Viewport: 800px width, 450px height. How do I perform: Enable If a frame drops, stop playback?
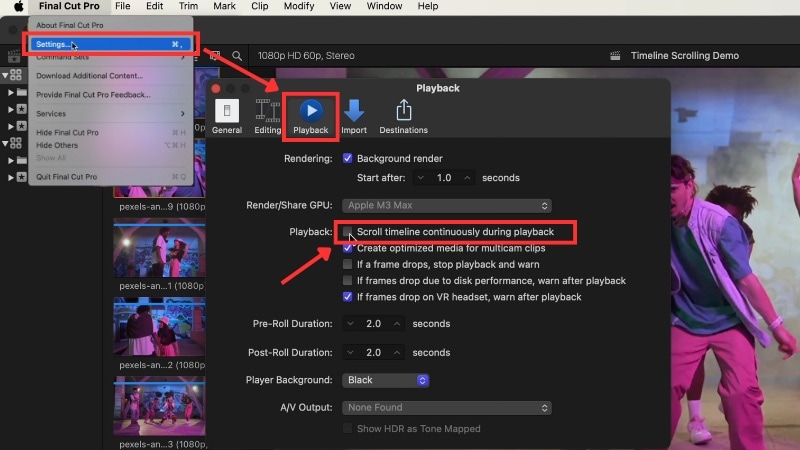pos(347,264)
